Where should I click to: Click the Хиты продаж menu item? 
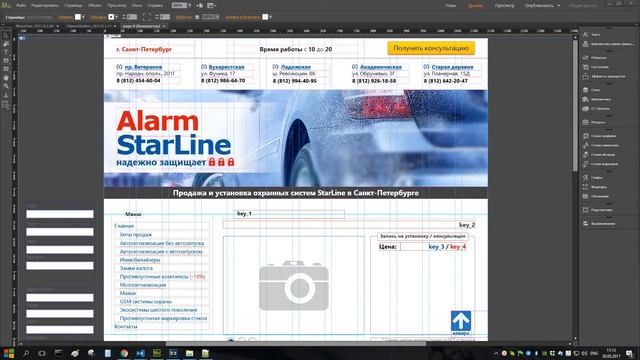point(136,235)
